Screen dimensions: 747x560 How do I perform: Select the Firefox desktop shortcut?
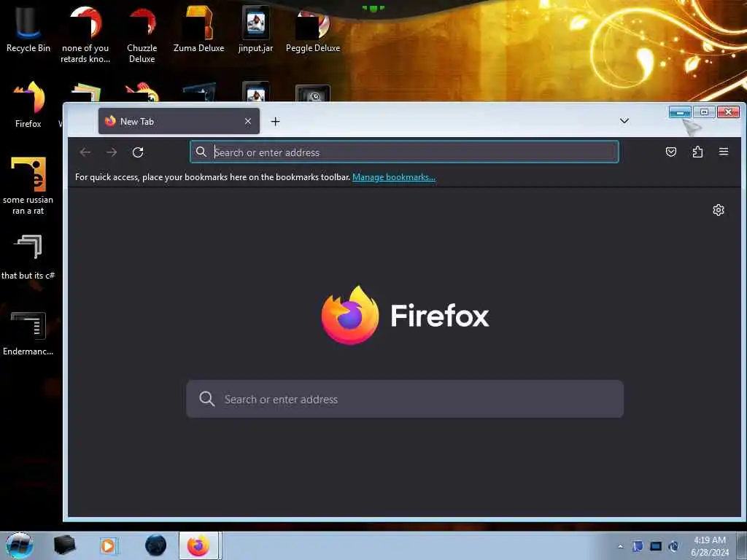click(28, 105)
